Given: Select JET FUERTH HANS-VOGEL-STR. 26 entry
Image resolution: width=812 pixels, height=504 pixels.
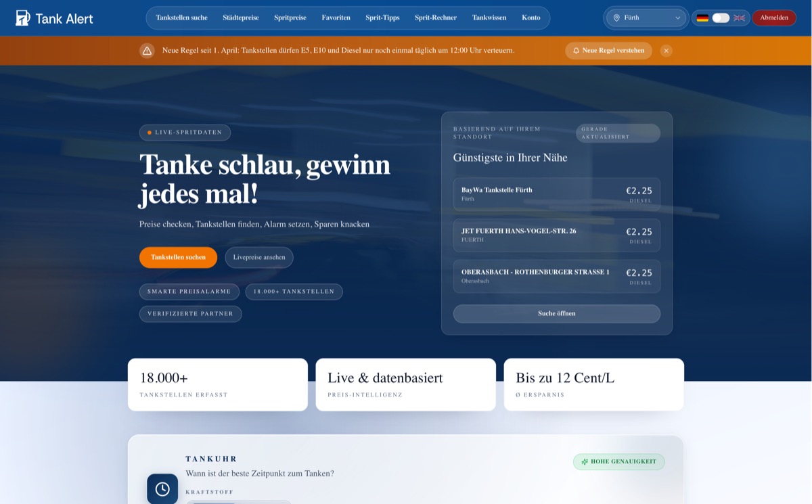Looking at the screenshot, I should click(x=557, y=235).
